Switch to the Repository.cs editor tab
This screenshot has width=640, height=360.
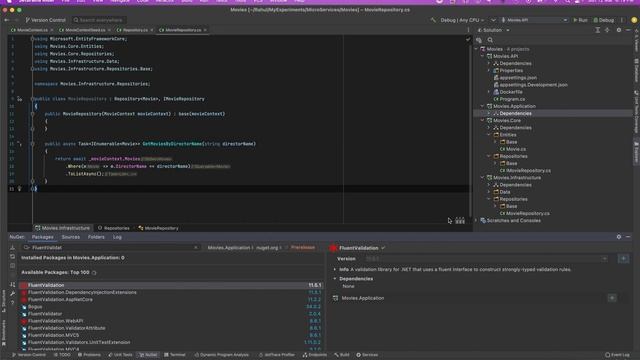pyautogui.click(x=134, y=30)
